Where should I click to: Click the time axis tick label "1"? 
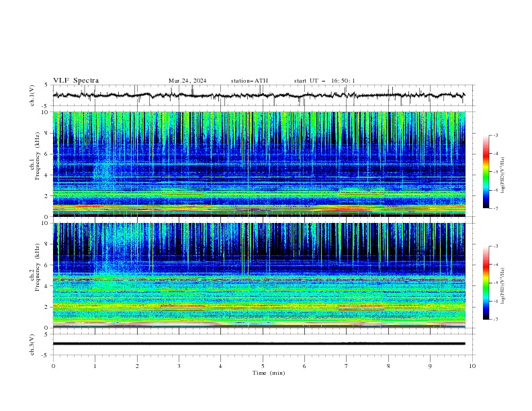coord(95,366)
